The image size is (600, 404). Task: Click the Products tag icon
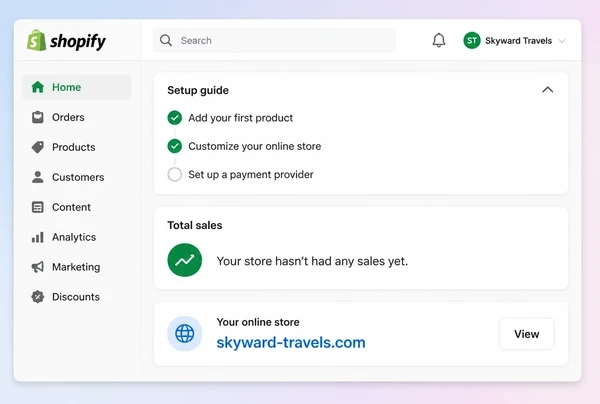pos(38,147)
